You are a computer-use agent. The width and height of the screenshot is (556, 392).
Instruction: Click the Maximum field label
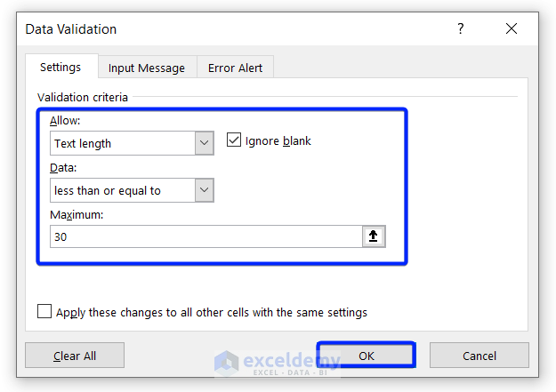(x=77, y=214)
